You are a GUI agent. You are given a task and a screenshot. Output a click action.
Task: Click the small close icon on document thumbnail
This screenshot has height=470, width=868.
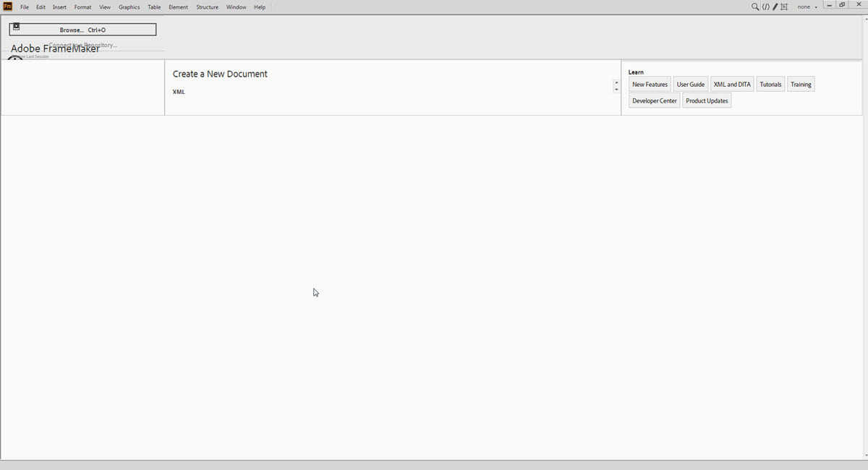coord(18,24)
